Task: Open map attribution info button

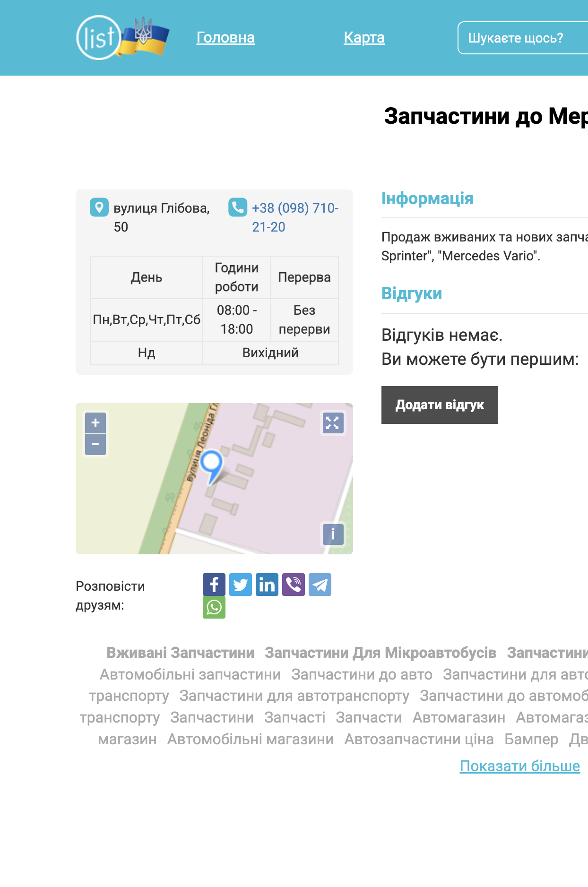Action: (333, 534)
